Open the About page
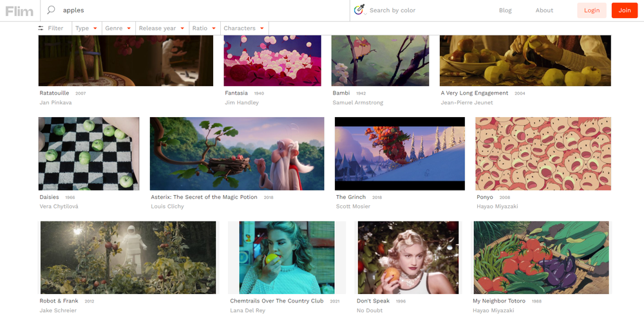This screenshot has height=316, width=644. click(x=544, y=10)
